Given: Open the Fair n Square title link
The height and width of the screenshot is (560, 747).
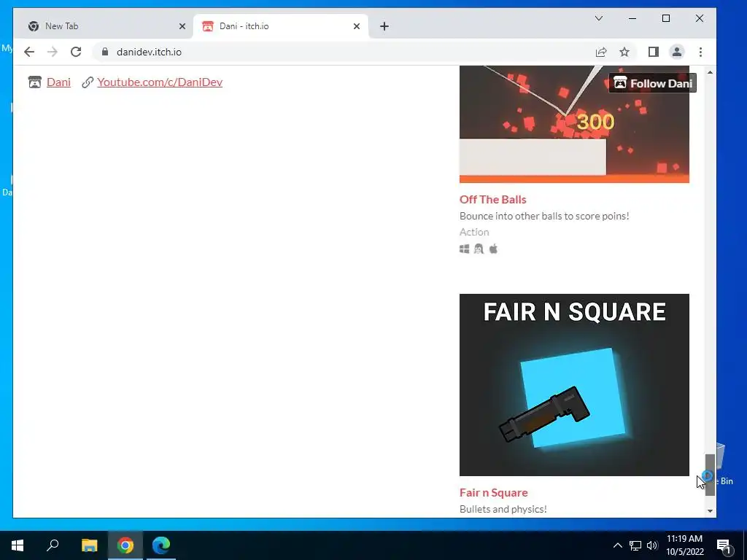Looking at the screenshot, I should 494,492.
